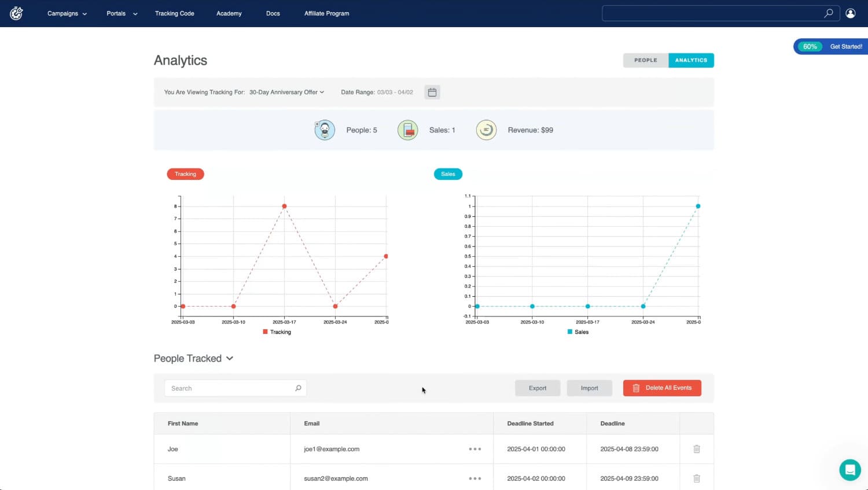The height and width of the screenshot is (490, 868).
Task: Click the user account profile icon
Action: click(850, 13)
